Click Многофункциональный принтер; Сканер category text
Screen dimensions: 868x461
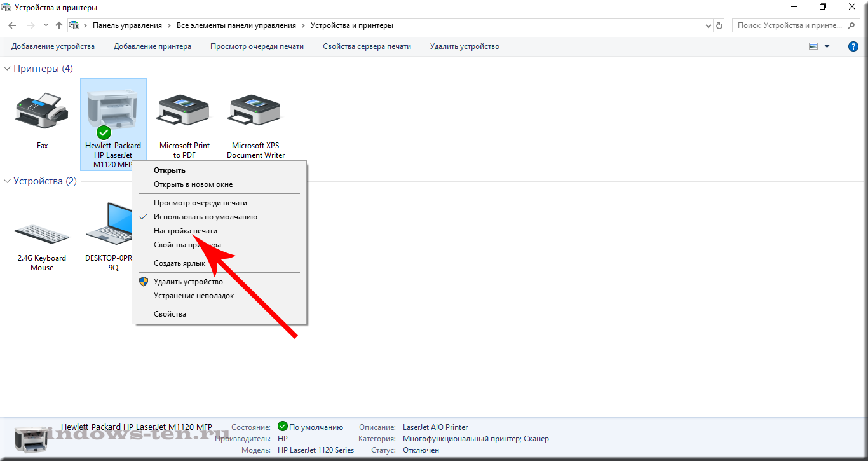coord(476,439)
